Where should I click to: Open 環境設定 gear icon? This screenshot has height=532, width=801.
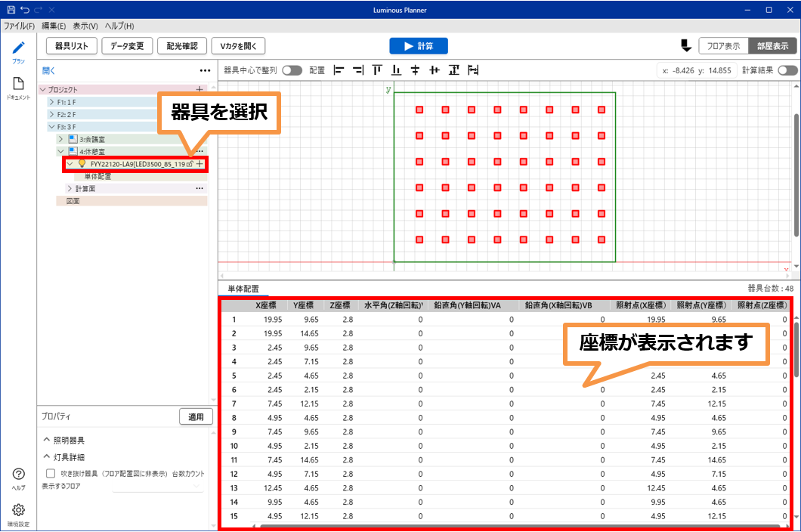18,510
